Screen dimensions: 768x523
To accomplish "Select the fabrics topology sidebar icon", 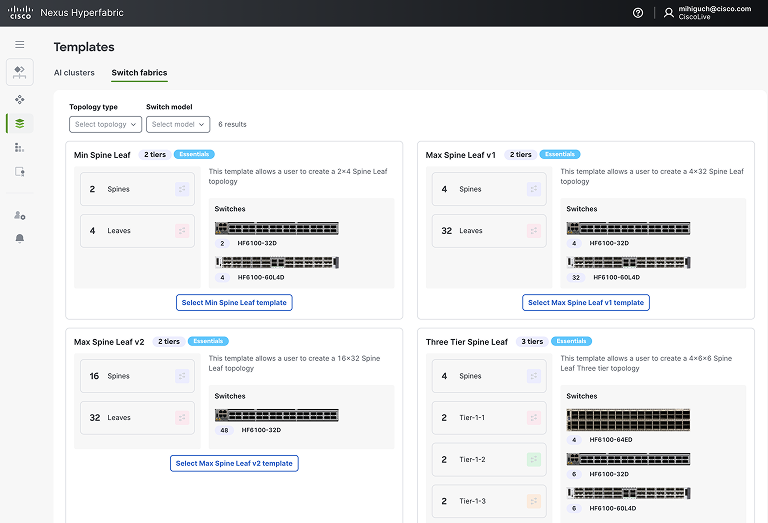I will pyautogui.click(x=20, y=99).
